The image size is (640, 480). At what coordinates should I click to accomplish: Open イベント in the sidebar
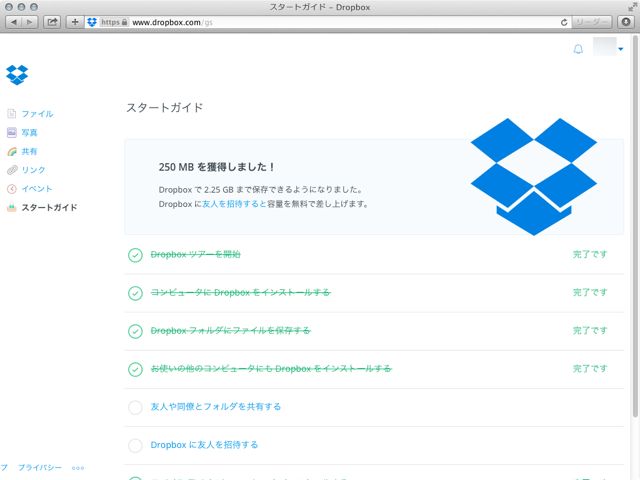click(37, 189)
